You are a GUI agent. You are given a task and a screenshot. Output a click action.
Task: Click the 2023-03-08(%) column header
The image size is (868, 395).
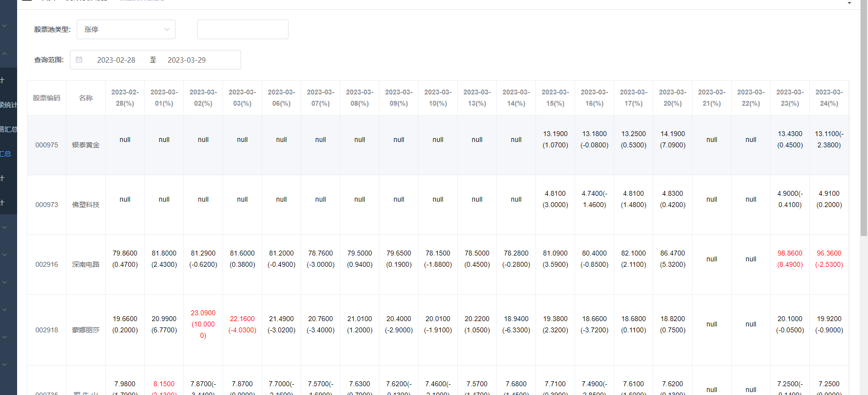359,98
